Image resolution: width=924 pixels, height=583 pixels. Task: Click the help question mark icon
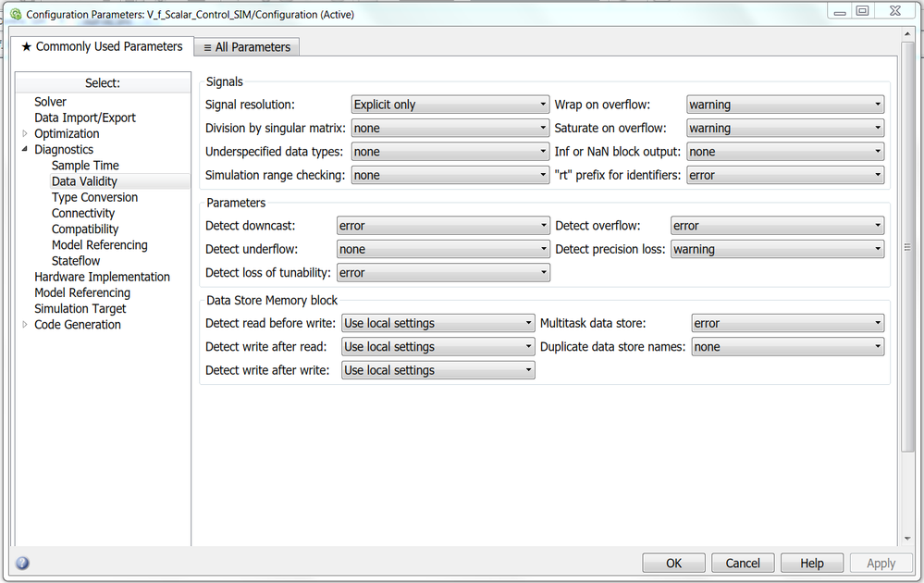[22, 563]
